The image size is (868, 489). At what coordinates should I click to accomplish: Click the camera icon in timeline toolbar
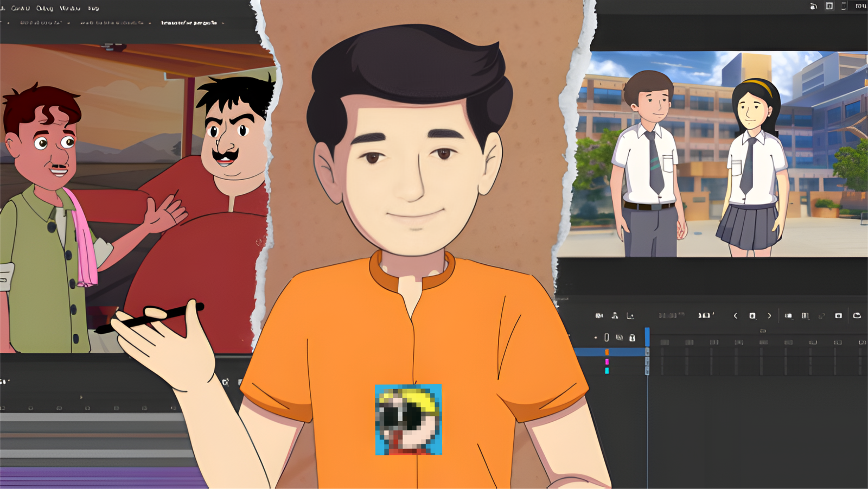point(599,315)
